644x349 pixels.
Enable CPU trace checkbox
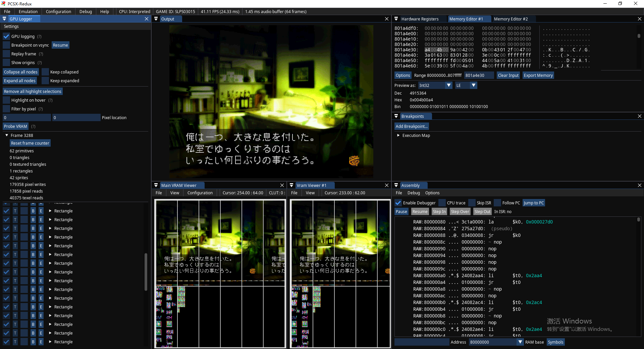tap(442, 203)
